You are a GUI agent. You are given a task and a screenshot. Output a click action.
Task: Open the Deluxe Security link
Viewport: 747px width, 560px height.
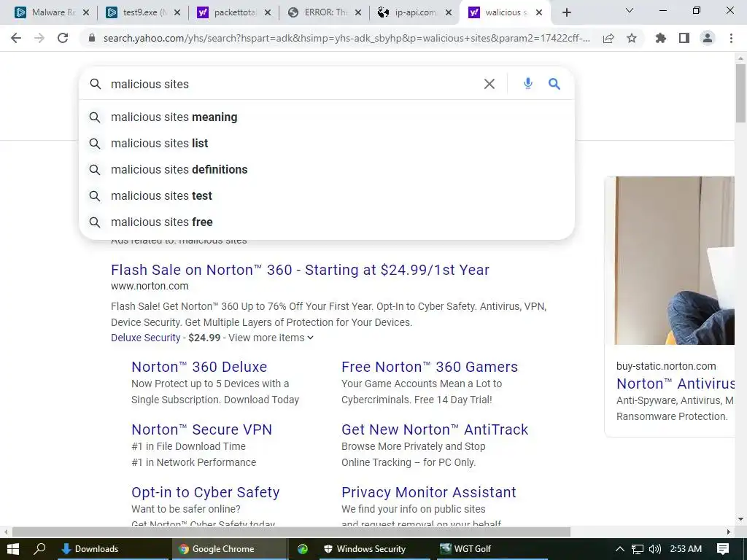point(146,338)
